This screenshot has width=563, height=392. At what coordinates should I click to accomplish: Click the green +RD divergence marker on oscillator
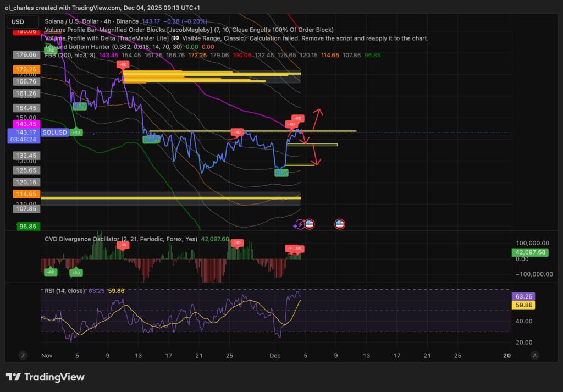coord(50,272)
